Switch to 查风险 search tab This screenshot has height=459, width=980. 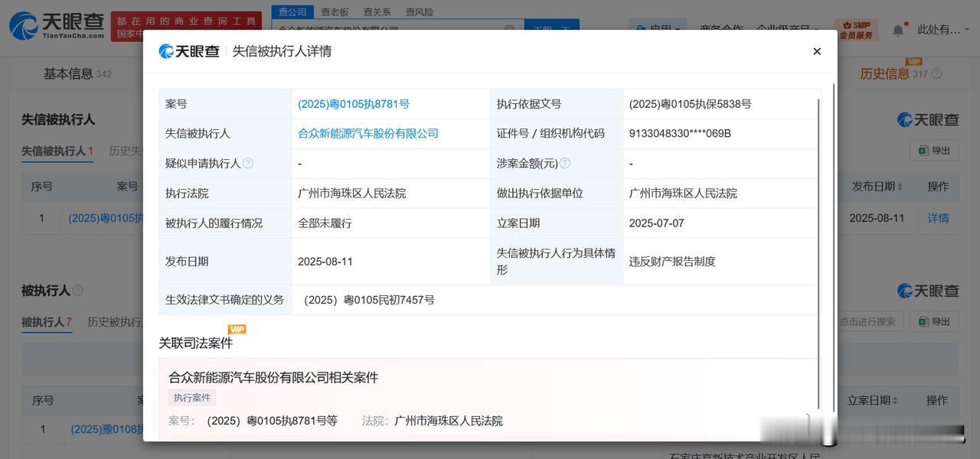coord(419,11)
